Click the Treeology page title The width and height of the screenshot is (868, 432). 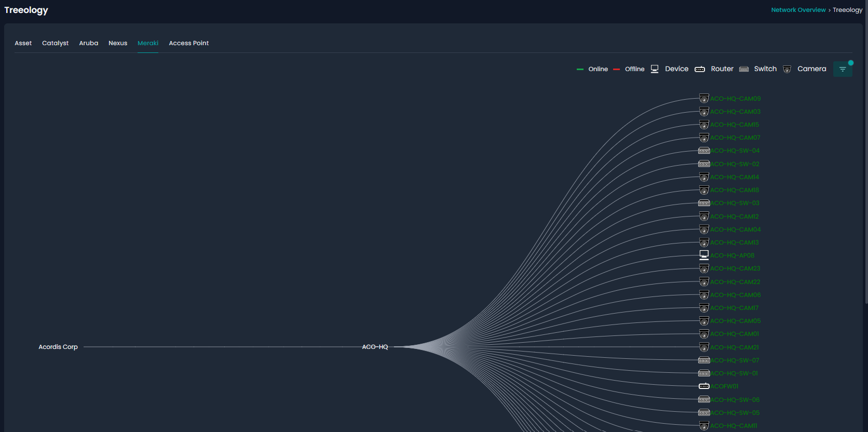pos(26,10)
